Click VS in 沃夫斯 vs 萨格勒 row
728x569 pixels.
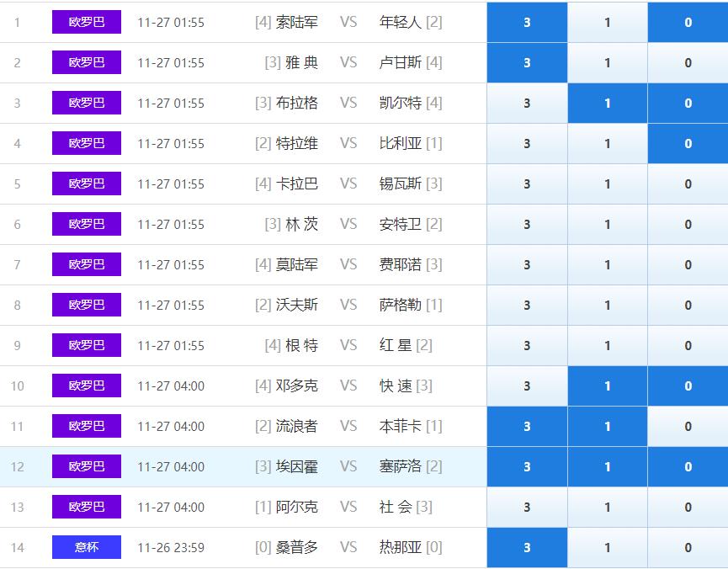348,306
